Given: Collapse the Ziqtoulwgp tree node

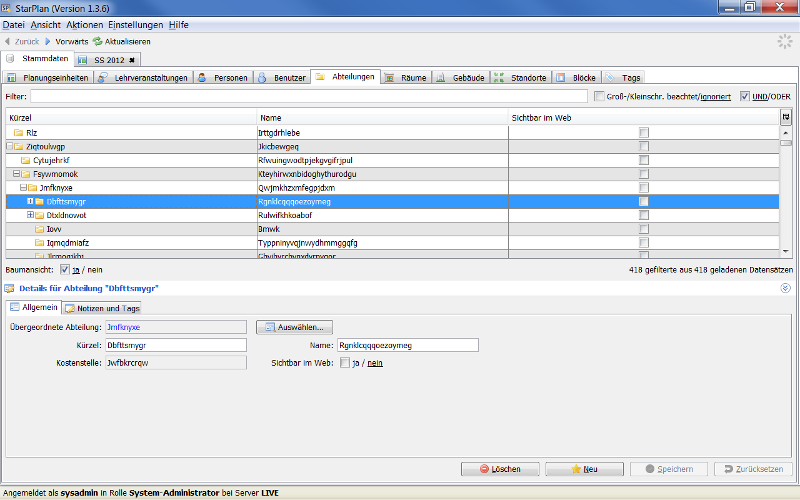Looking at the screenshot, I should pos(10,146).
